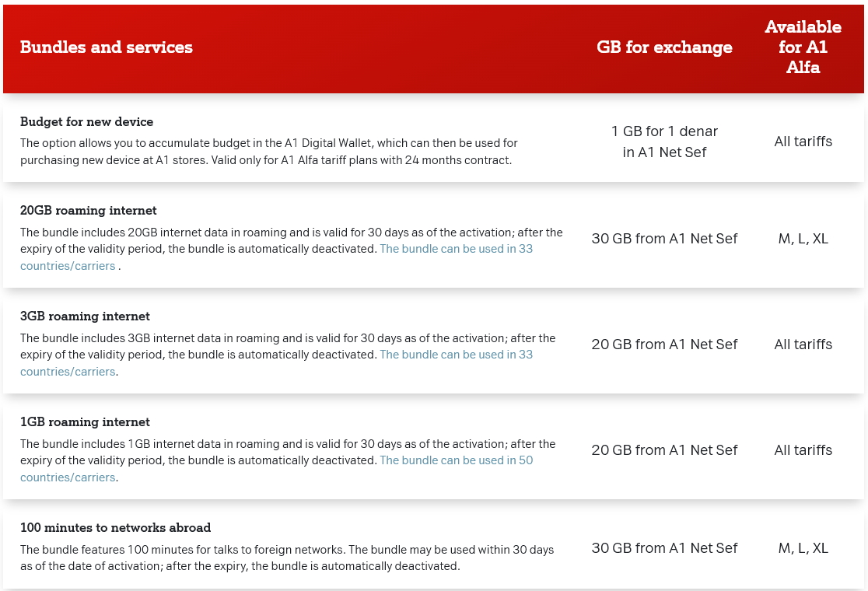Click the 20 GB exchange value for 3GB roaming
Viewport: 868px width, 591px height.
click(664, 344)
